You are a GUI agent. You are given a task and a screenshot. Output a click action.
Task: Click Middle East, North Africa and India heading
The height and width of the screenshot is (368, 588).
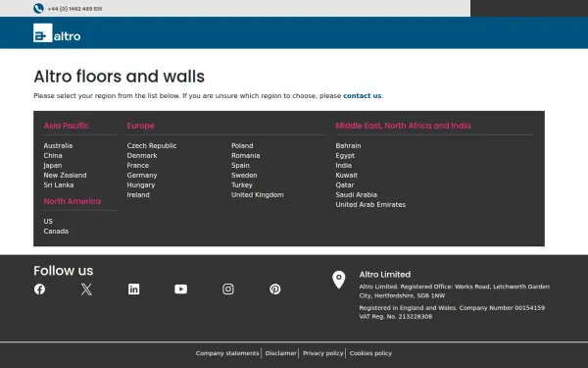pyautogui.click(x=403, y=126)
